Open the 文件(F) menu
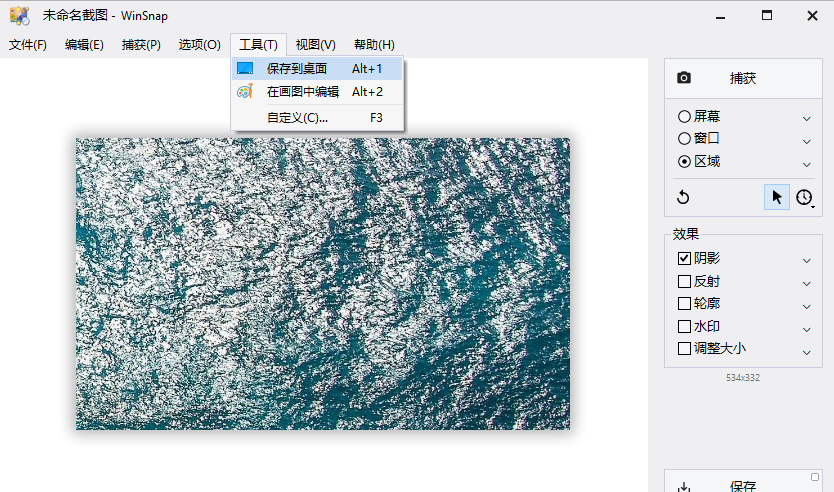Screen dimensions: 834x492 (28, 45)
